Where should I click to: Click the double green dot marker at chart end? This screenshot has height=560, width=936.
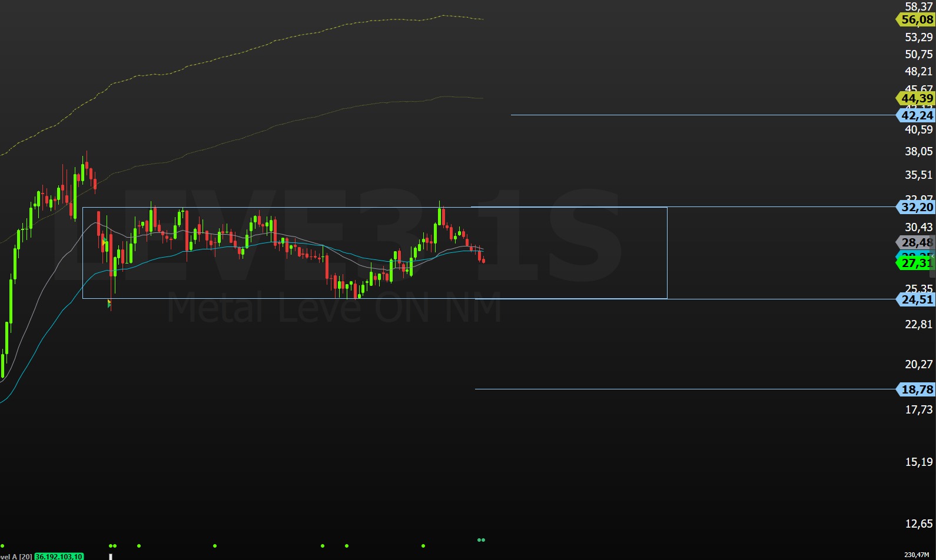click(481, 539)
